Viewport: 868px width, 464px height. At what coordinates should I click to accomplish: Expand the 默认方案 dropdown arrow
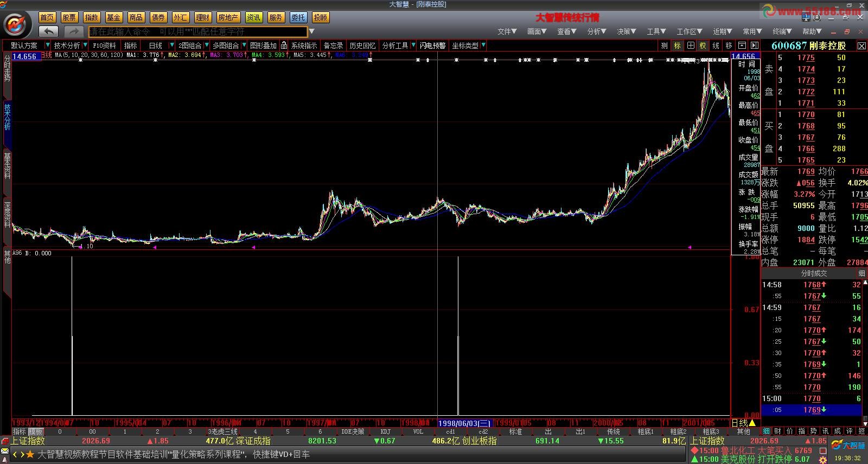pyautogui.click(x=48, y=46)
